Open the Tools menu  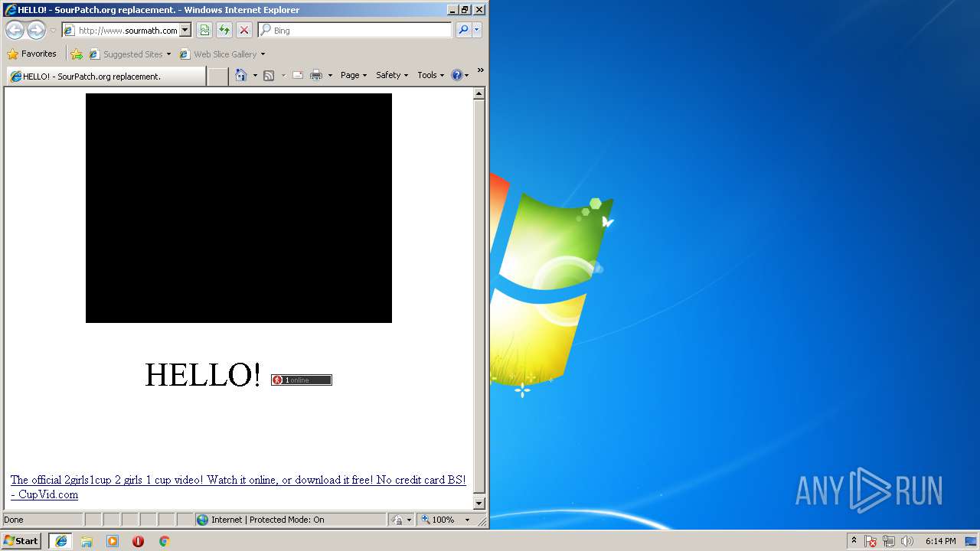[430, 75]
